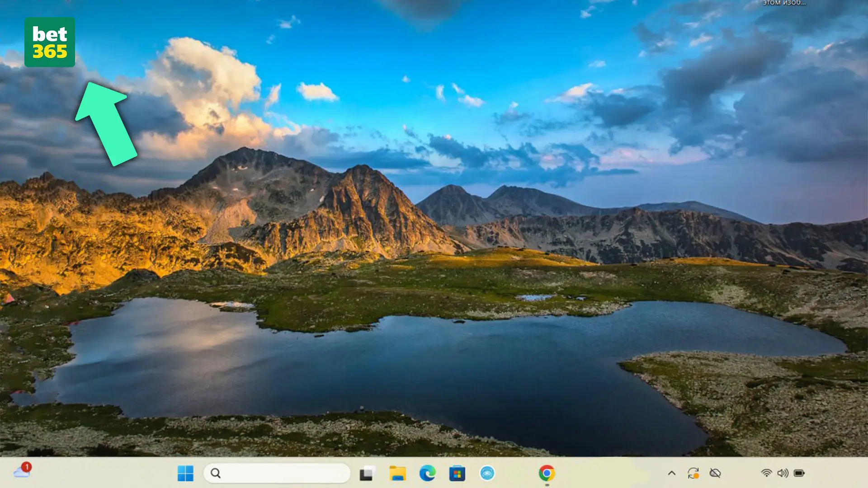Viewport: 868px width, 488px height.
Task: Open Microsoft Store from taskbar
Action: click(457, 473)
